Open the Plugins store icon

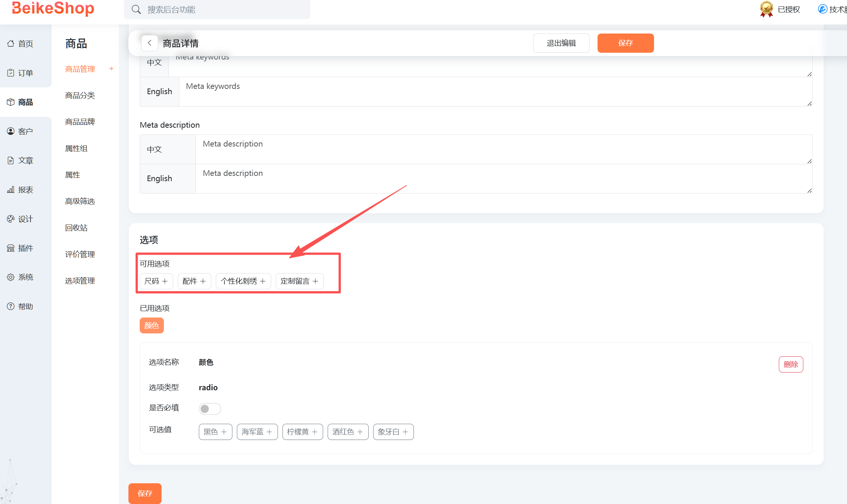[x=11, y=248]
